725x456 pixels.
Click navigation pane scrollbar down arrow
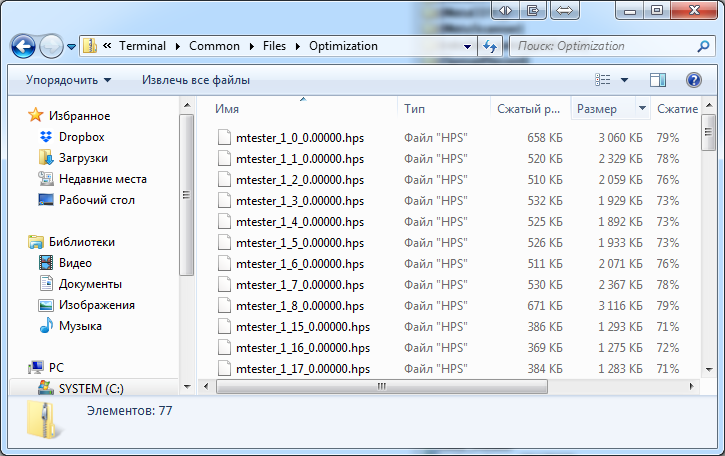pyautogui.click(x=187, y=387)
